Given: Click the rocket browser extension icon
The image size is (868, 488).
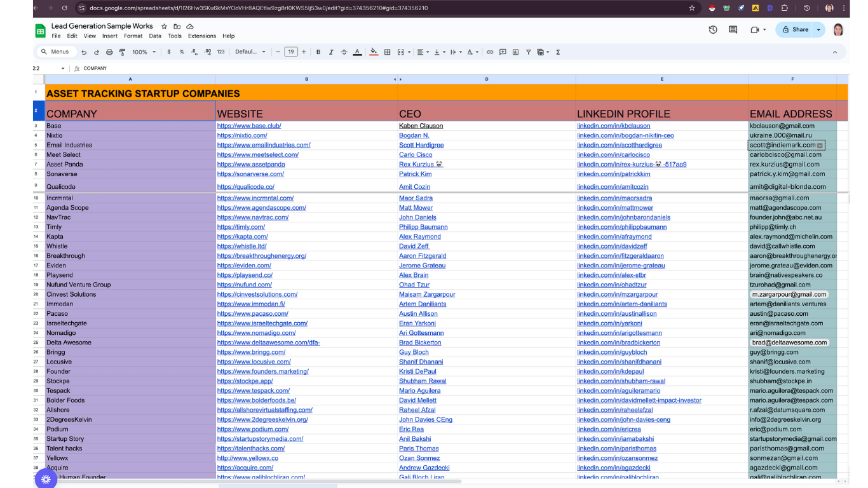Looking at the screenshot, I should 741,8.
